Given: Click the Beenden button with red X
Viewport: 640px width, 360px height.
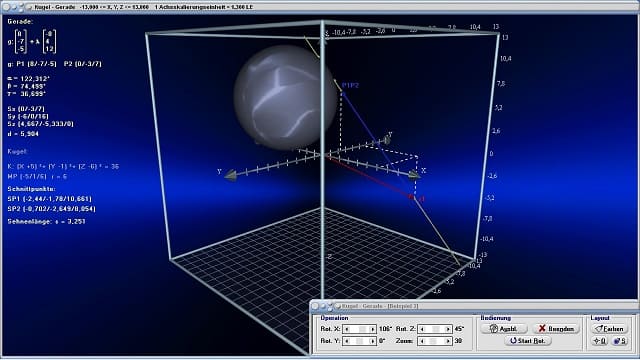Looking at the screenshot, I should coord(556,329).
